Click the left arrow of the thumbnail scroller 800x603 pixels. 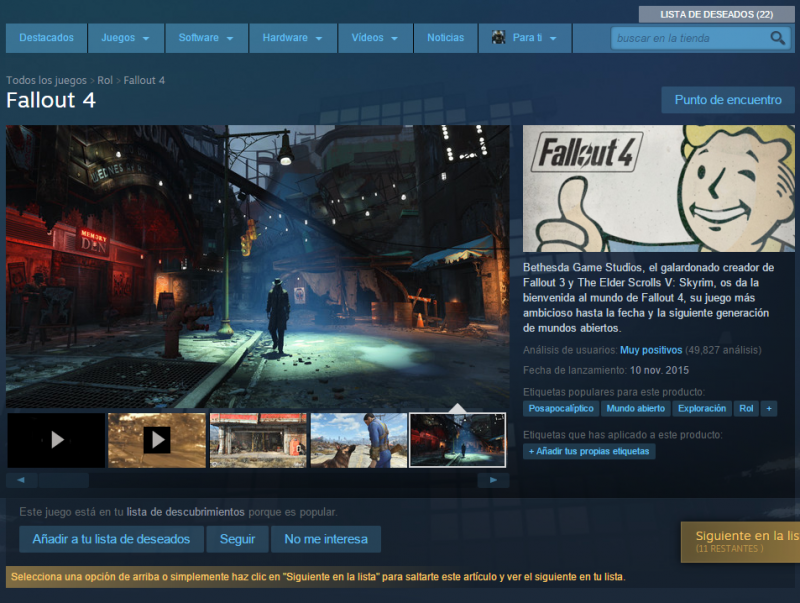tap(21, 480)
